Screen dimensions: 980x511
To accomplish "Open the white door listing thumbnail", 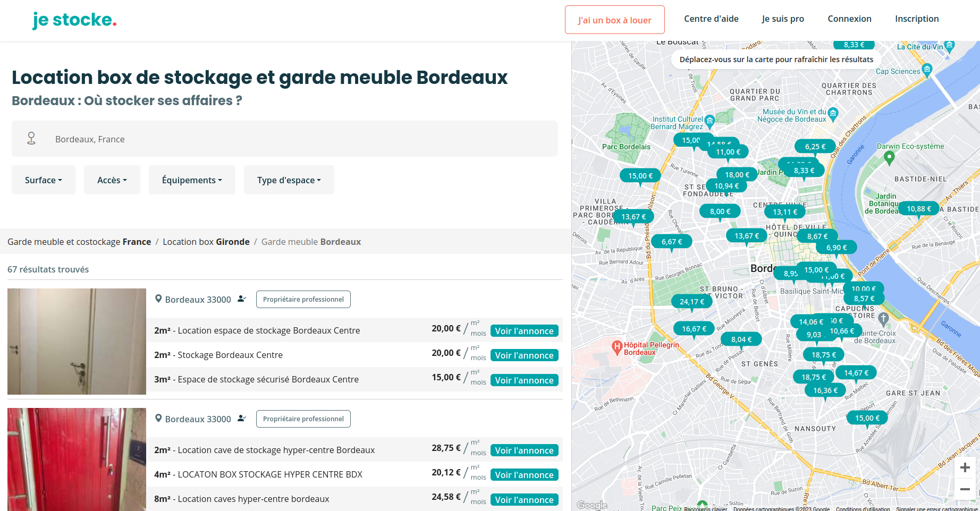I will point(77,342).
